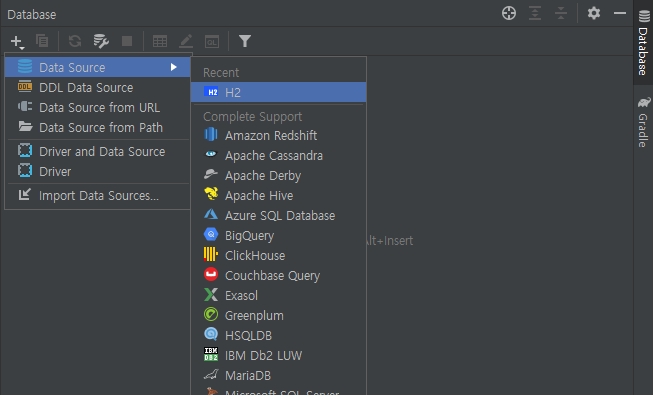The width and height of the screenshot is (653, 395).
Task: Select Couchbase Query data source
Action: [x=279, y=275]
